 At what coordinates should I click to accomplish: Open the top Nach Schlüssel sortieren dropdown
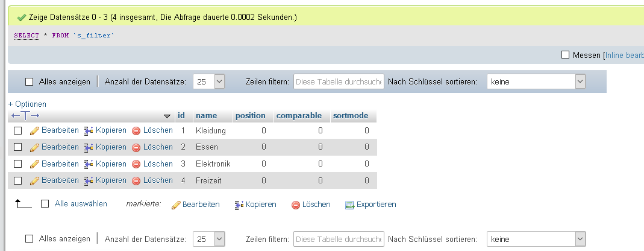click(x=536, y=81)
